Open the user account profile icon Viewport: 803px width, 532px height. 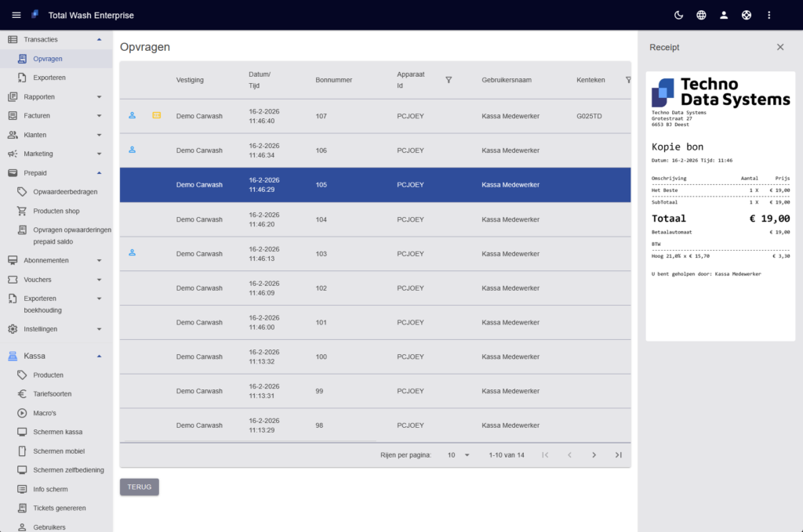[x=724, y=15]
